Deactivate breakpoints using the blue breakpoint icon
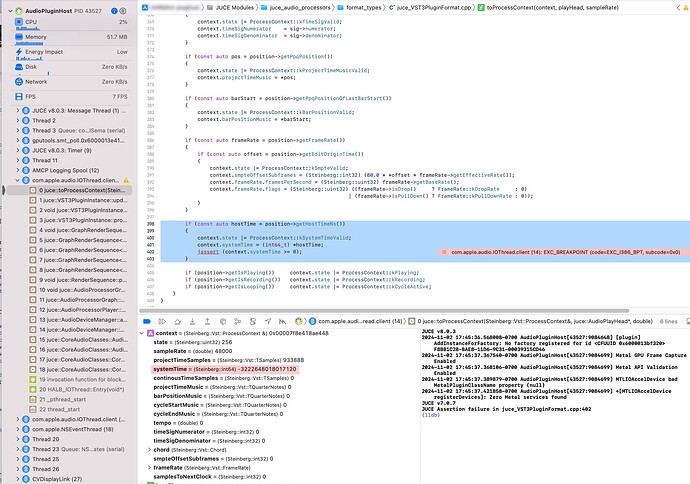The width and height of the screenshot is (690, 484). pyautogui.click(x=147, y=321)
